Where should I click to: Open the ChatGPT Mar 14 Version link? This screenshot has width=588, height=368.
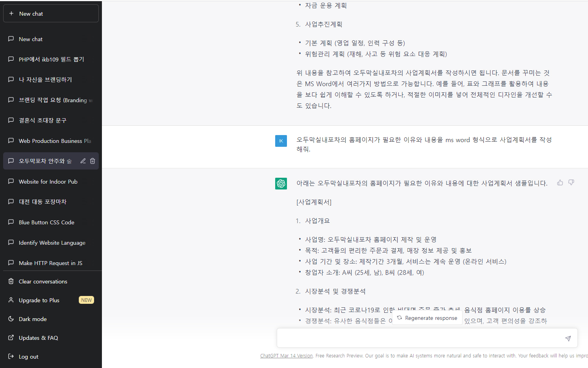tap(286, 356)
